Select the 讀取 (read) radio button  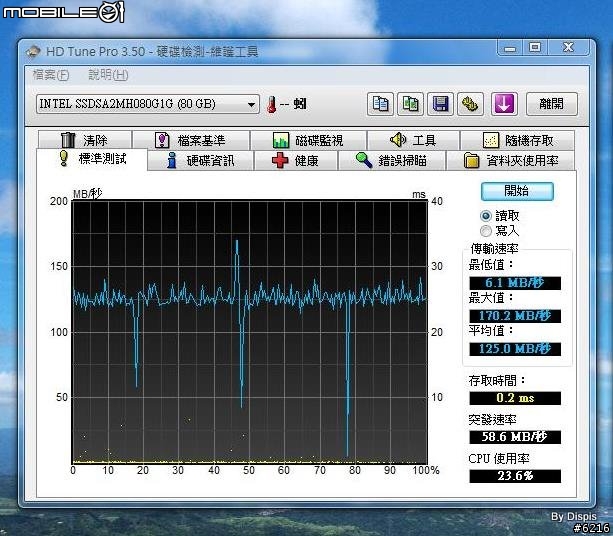(x=486, y=216)
